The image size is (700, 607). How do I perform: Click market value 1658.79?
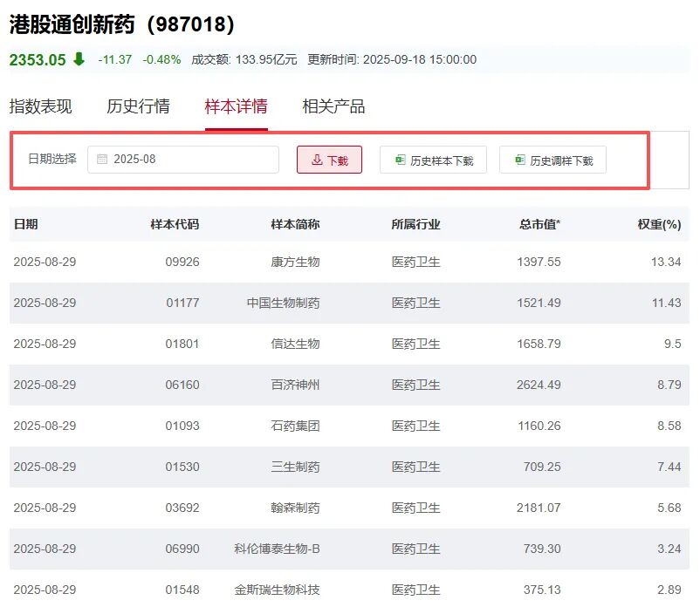point(539,344)
